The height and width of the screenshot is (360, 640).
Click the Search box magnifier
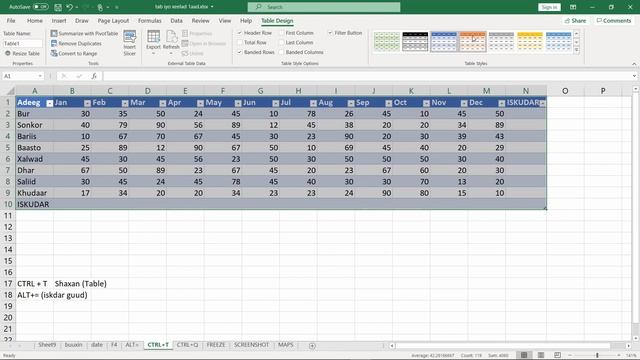258,7
